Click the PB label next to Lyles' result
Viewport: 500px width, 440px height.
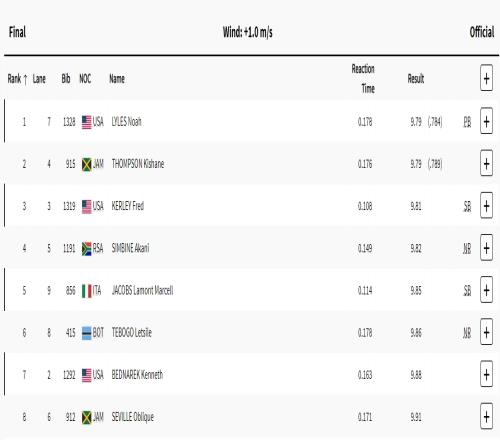pyautogui.click(x=467, y=122)
